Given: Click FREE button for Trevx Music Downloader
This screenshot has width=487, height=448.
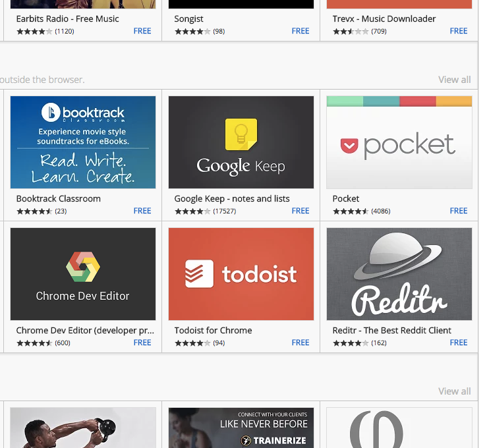Looking at the screenshot, I should [459, 31].
